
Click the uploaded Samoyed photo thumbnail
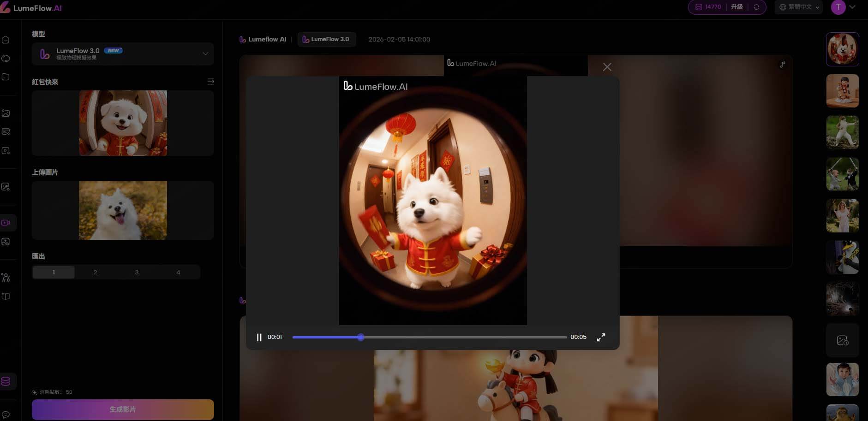(x=123, y=210)
